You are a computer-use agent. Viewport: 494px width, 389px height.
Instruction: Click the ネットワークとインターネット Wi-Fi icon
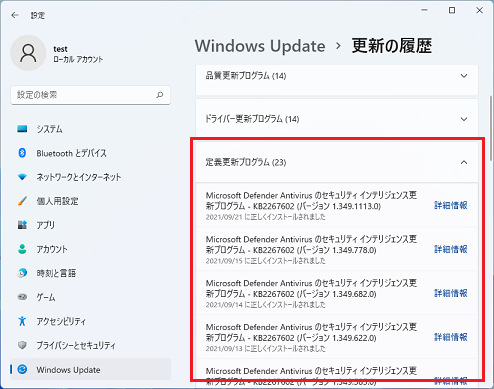coord(22,177)
